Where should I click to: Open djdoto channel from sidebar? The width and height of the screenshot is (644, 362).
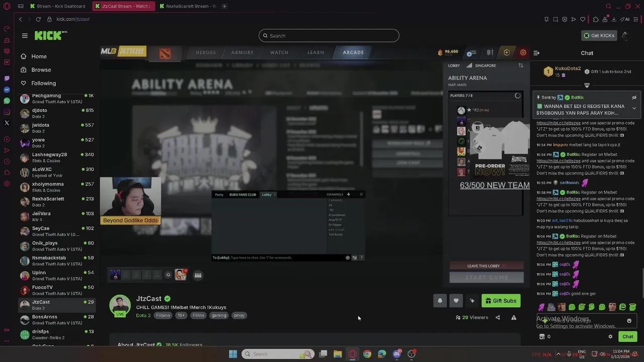57,113
